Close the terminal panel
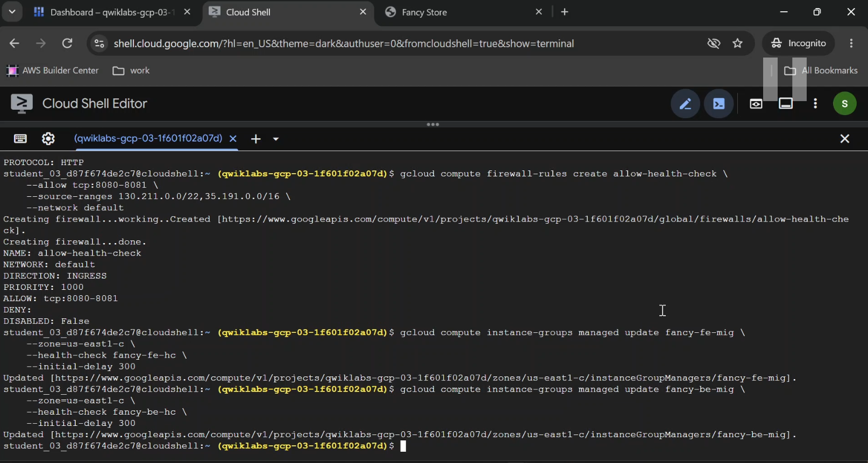This screenshot has width=868, height=463. [845, 139]
